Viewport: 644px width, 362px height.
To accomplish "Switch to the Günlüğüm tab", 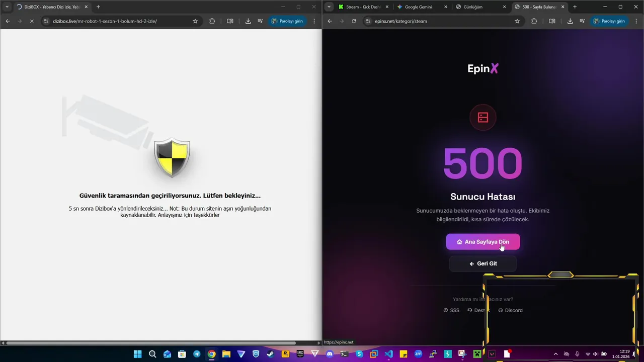I will tap(480, 7).
